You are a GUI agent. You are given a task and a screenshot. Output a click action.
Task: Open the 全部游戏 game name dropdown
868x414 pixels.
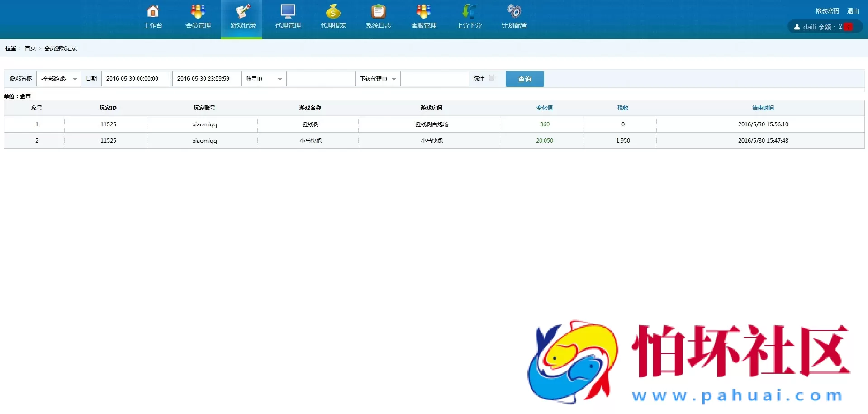[58, 79]
